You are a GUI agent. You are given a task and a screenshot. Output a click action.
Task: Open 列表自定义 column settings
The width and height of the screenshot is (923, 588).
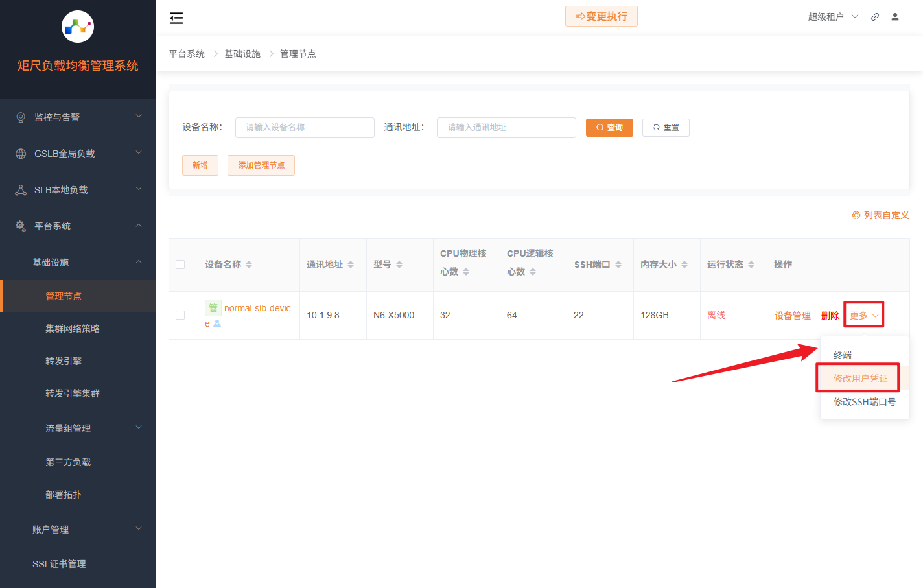coord(880,215)
